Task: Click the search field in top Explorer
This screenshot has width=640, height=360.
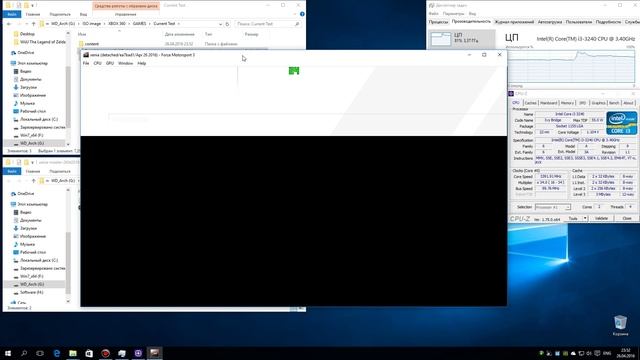Action: click(x=268, y=24)
